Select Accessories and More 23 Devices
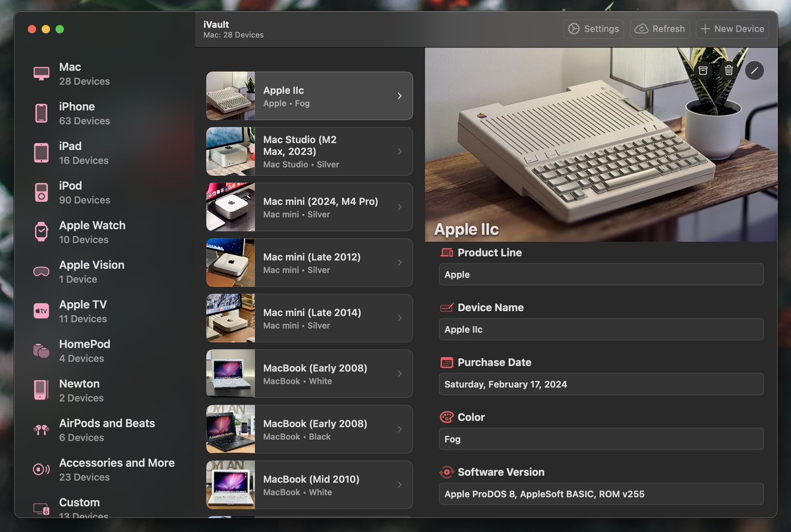 click(105, 469)
